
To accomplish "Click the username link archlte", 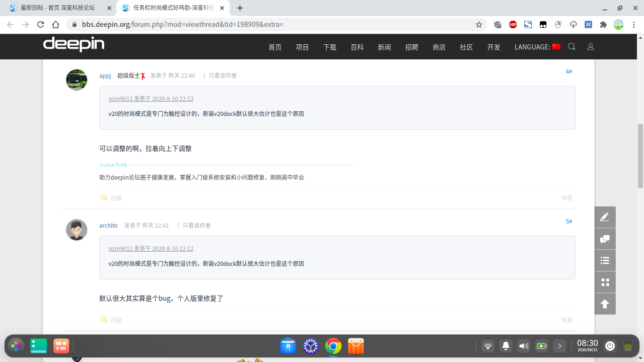I will (108, 225).
